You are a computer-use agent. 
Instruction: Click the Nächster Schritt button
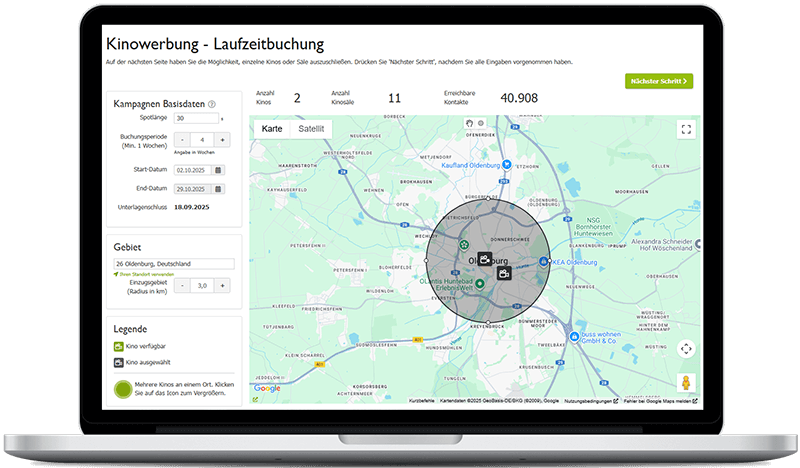[659, 80]
